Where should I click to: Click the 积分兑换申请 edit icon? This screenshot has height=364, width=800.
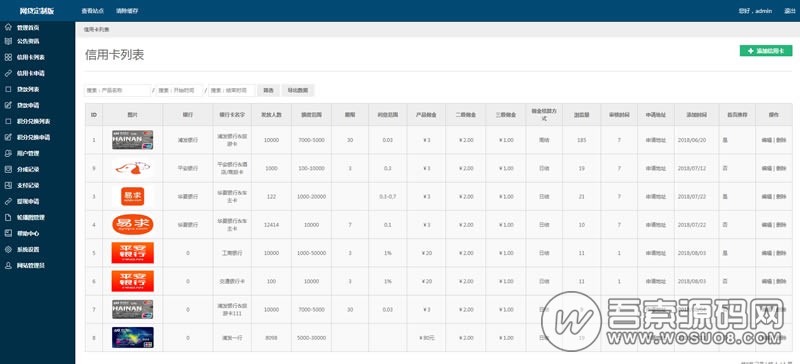(x=8, y=137)
